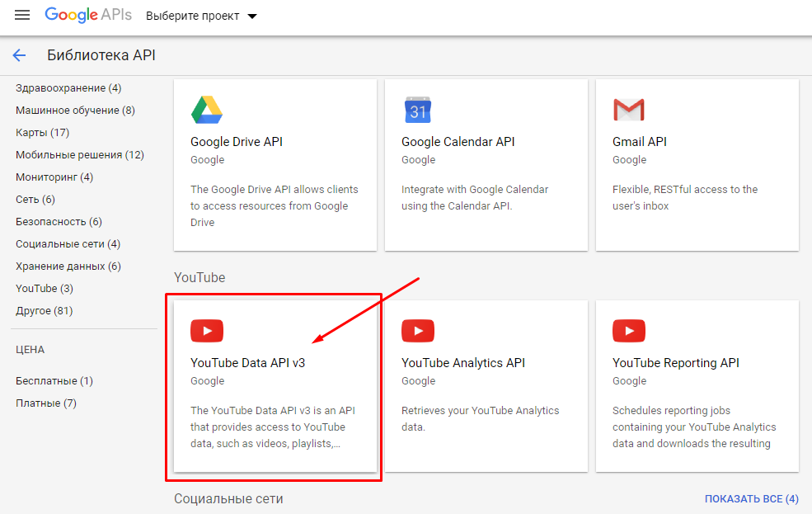812x514 pixels.
Task: Filter by Мониторинг (4) category
Action: (54, 177)
